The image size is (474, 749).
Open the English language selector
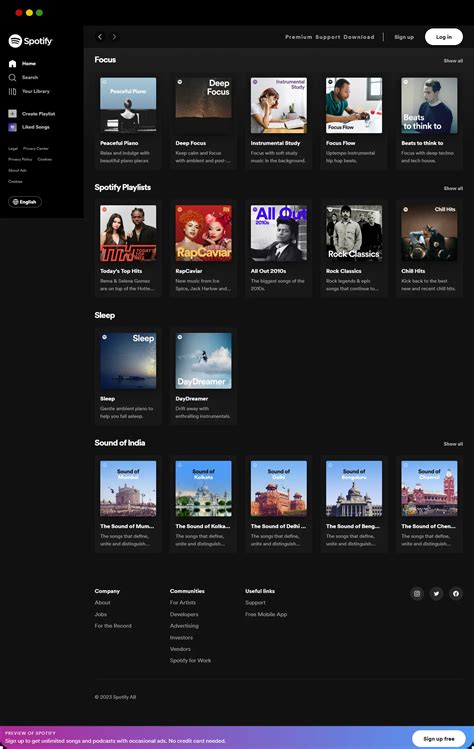click(25, 202)
